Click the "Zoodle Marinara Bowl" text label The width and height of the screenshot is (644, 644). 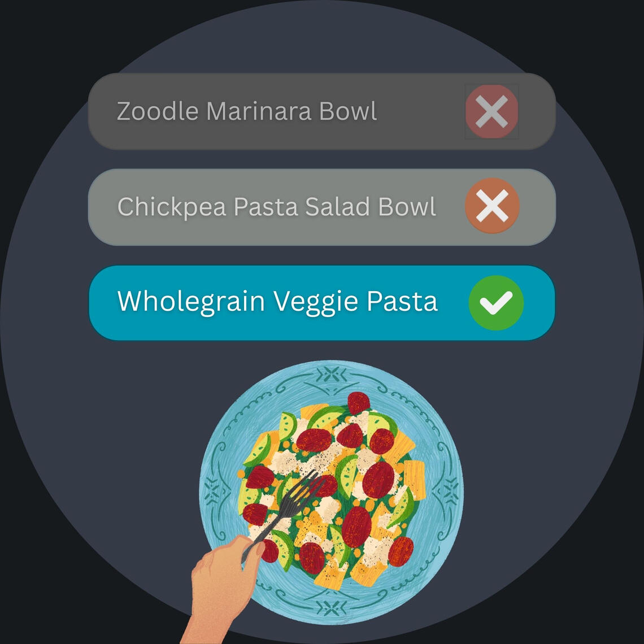pos(247,112)
